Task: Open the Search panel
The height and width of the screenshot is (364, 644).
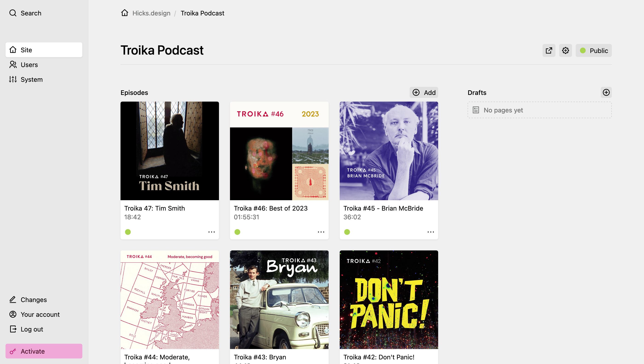Action: click(x=25, y=13)
